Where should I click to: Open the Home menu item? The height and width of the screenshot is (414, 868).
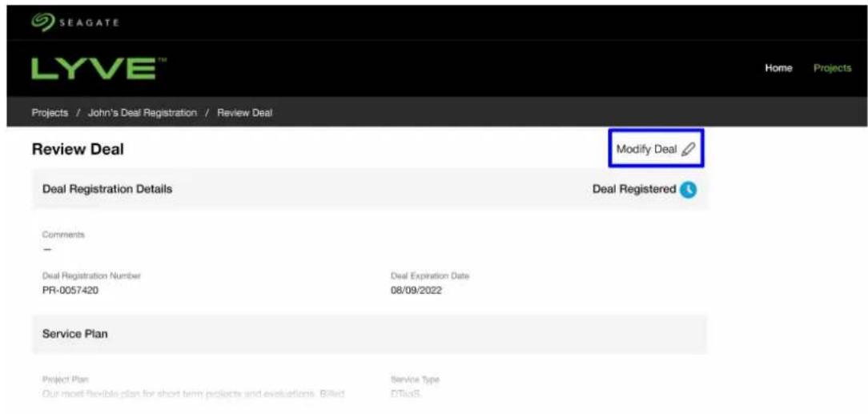click(778, 68)
